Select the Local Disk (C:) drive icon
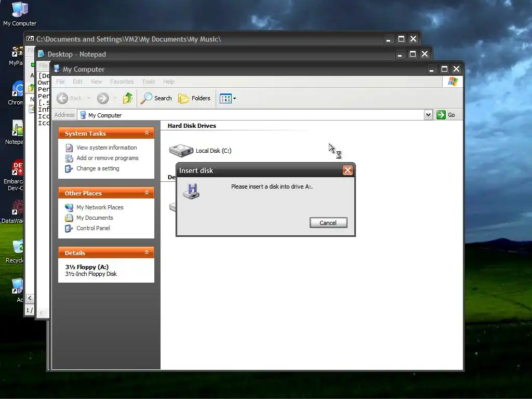Viewport: 532px width, 399px height. [181, 150]
